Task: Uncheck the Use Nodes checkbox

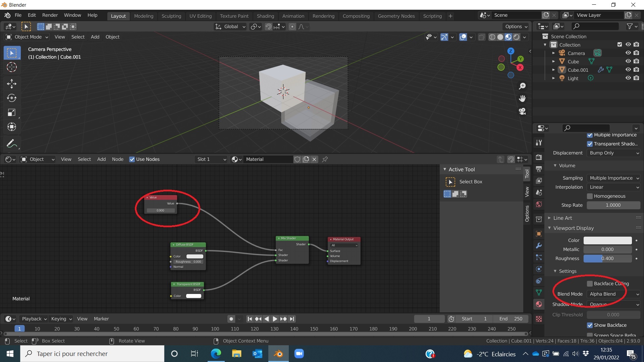Action: click(132, 160)
